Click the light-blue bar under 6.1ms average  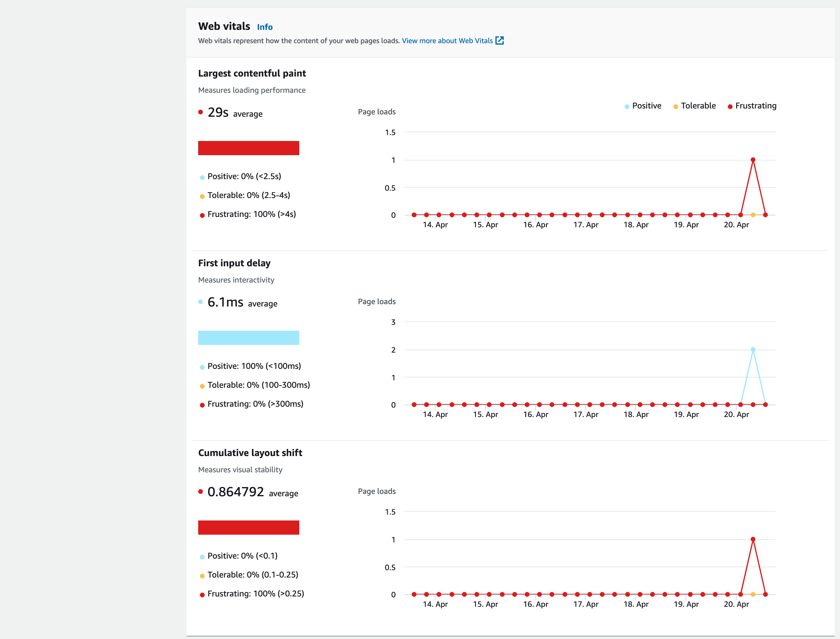click(248, 338)
